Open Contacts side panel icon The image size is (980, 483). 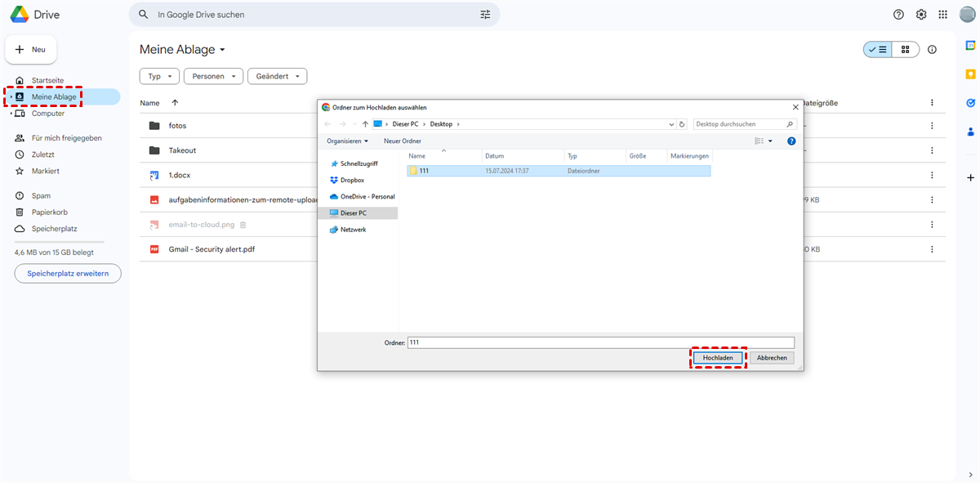point(970,131)
